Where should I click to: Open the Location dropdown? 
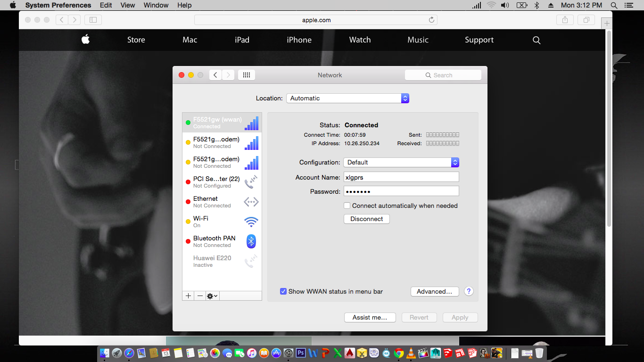[347, 98]
